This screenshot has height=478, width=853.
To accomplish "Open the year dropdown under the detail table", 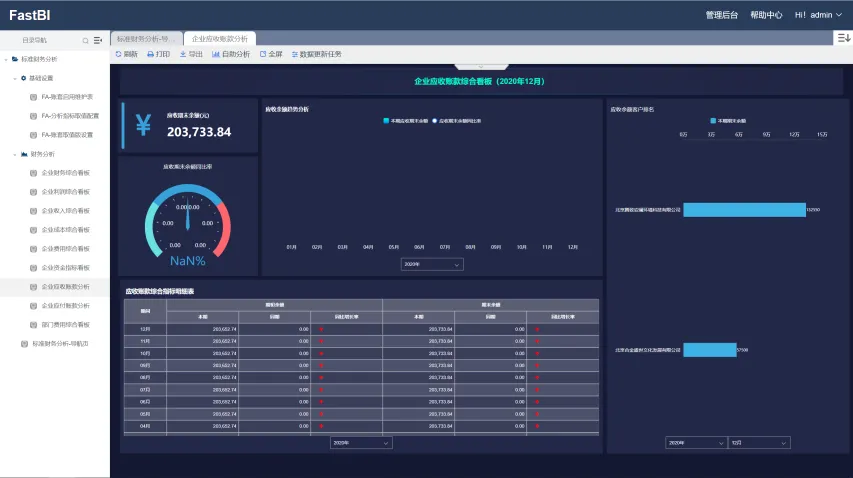I will click(361, 443).
